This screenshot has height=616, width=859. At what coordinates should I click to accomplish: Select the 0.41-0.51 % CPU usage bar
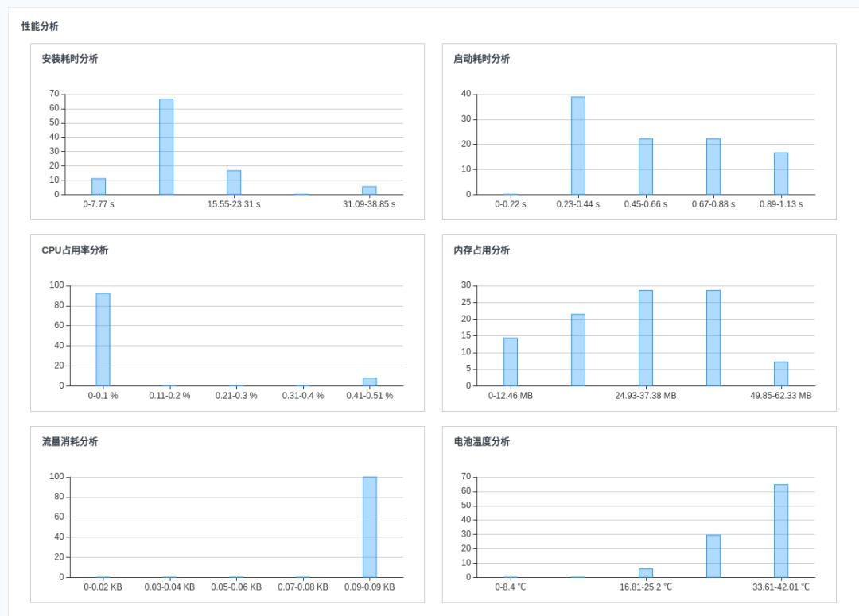click(370, 382)
